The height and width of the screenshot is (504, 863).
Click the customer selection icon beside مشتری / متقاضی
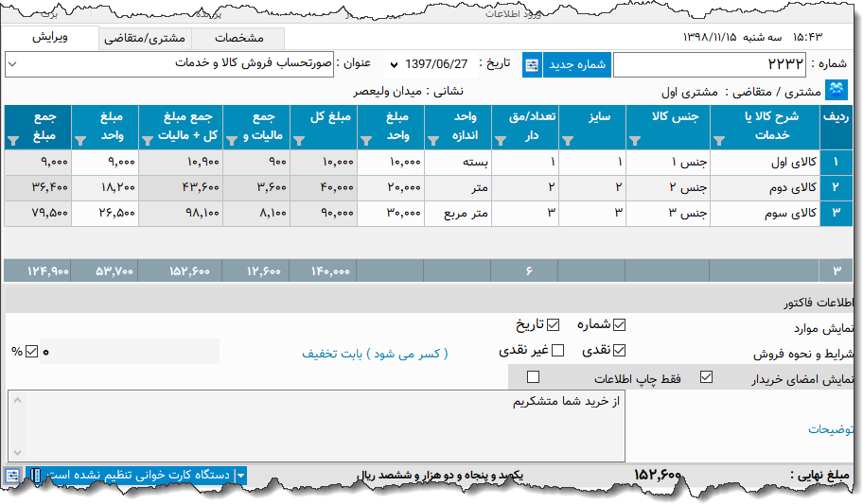pyautogui.click(x=837, y=92)
